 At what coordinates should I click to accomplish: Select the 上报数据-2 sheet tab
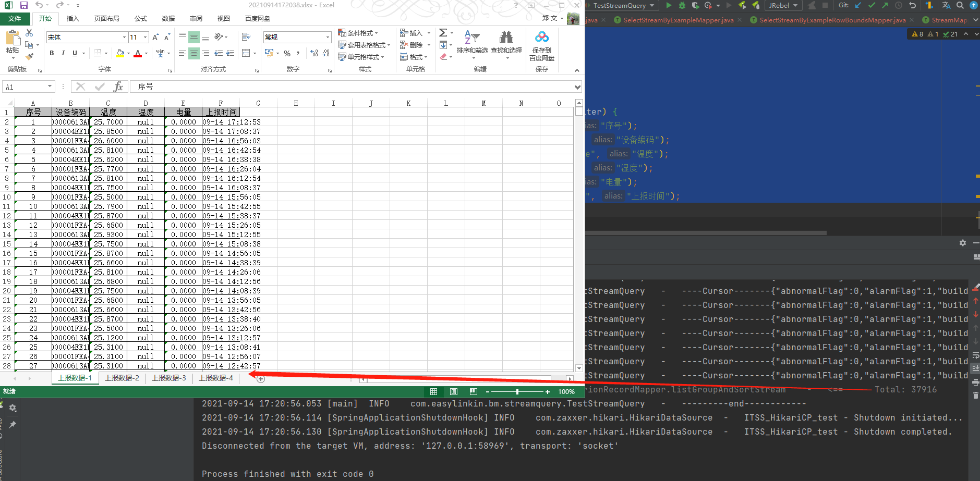tap(122, 378)
